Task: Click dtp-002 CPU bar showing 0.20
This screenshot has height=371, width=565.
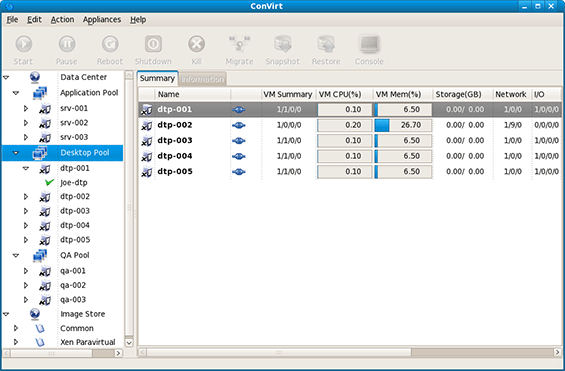Action: [344, 125]
